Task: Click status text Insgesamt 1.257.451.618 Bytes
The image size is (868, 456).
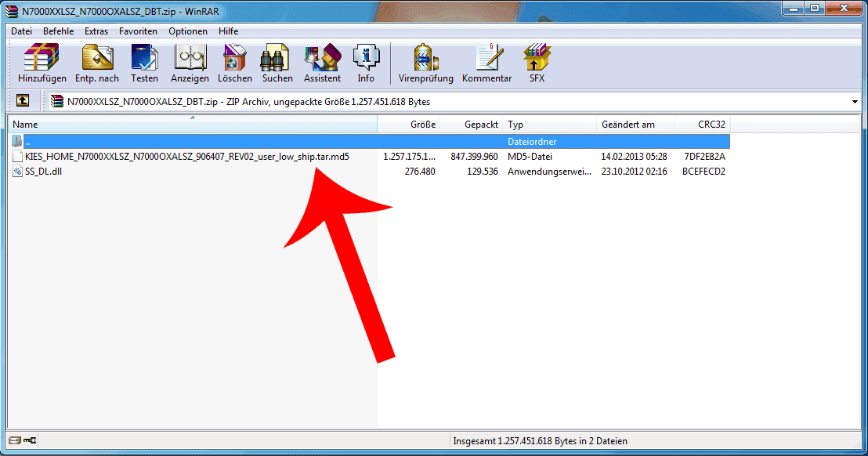Action: click(540, 441)
